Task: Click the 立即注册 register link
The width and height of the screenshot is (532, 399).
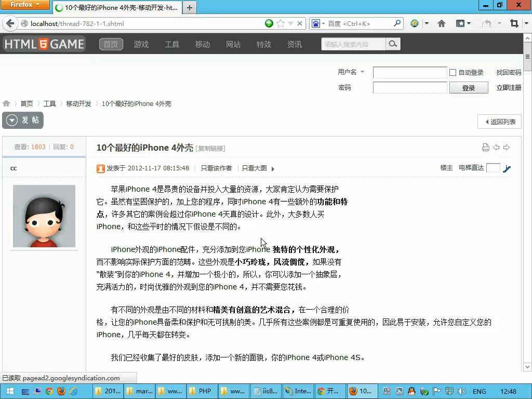Action: click(x=509, y=88)
